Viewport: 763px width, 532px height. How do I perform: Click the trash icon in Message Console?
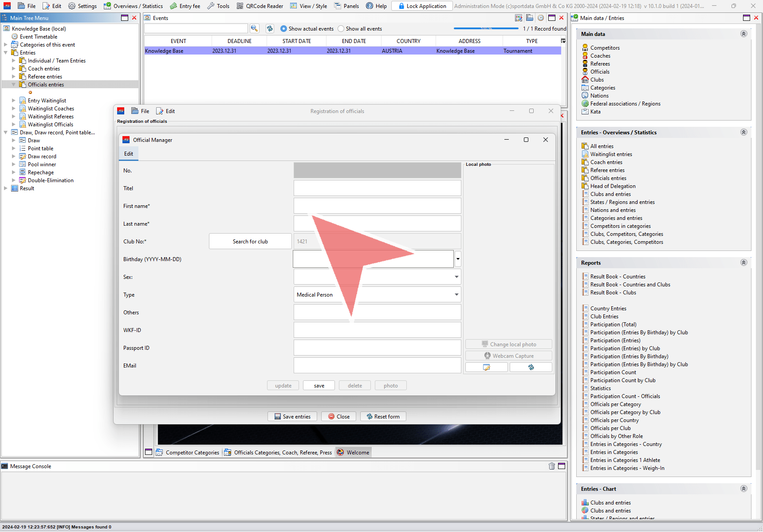tap(552, 466)
